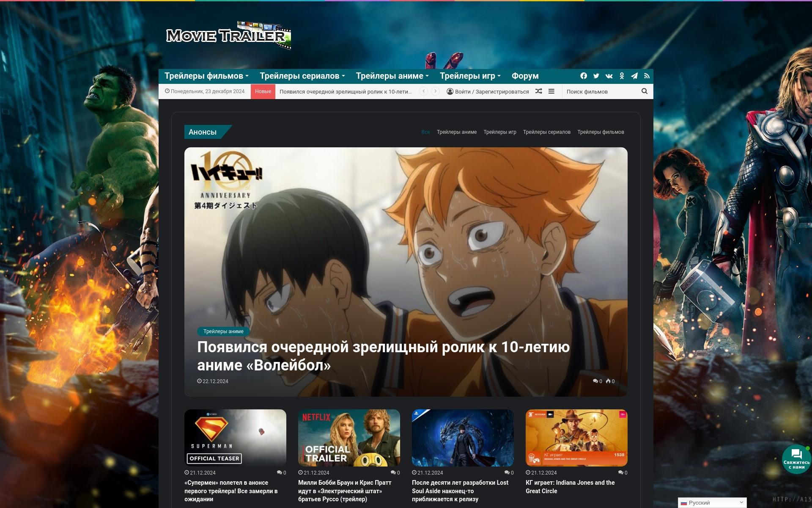Click comments icon on the Волейбол featured post
812x508 pixels.
pos(596,381)
